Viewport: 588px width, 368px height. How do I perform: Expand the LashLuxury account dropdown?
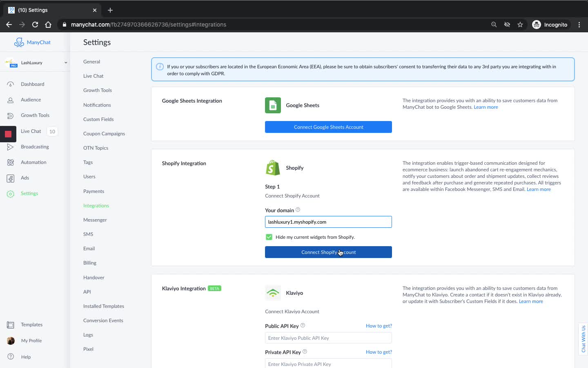[65, 63]
